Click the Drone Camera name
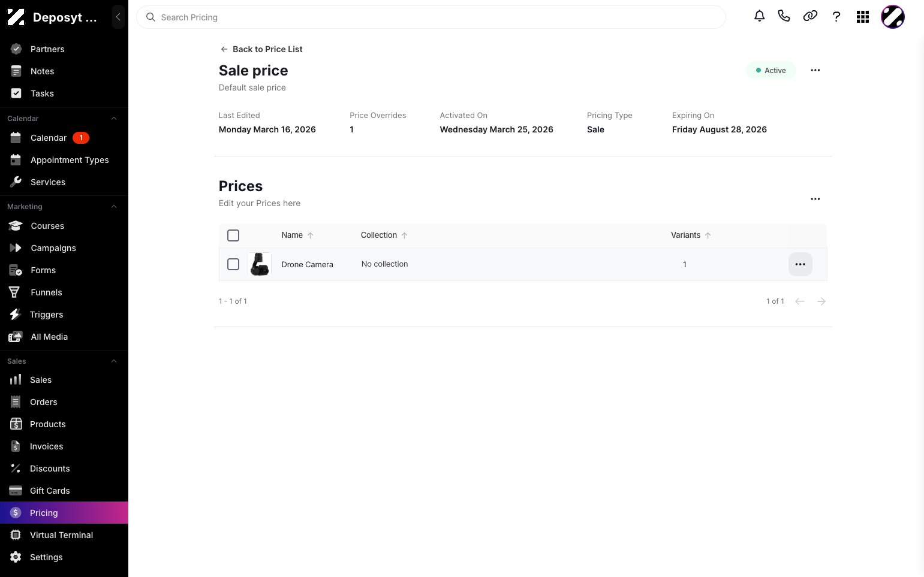This screenshot has height=577, width=924. (x=307, y=264)
